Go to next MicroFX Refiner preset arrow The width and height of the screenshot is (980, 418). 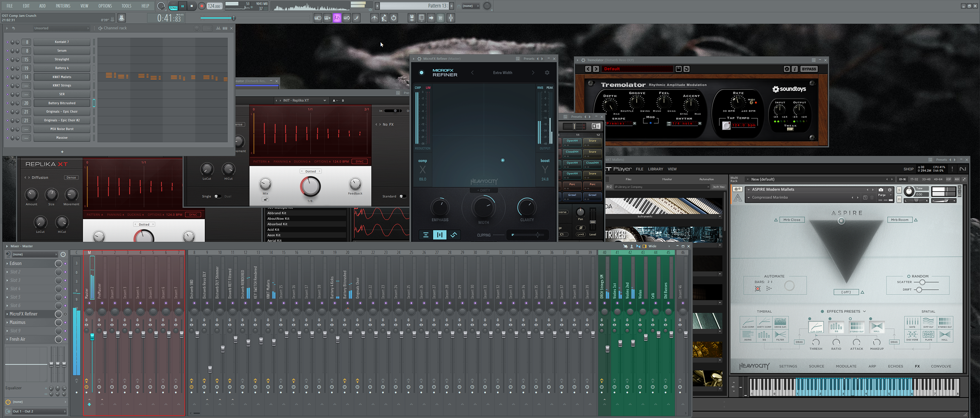coord(533,73)
